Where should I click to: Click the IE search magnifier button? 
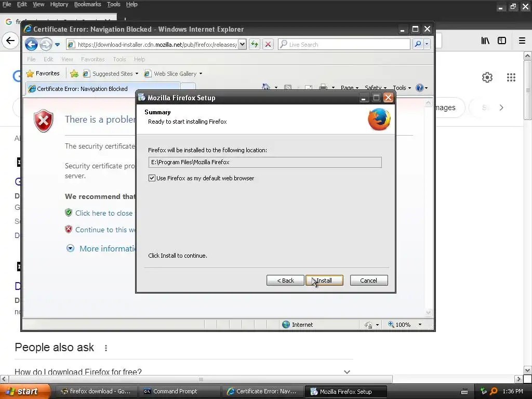coord(418,44)
